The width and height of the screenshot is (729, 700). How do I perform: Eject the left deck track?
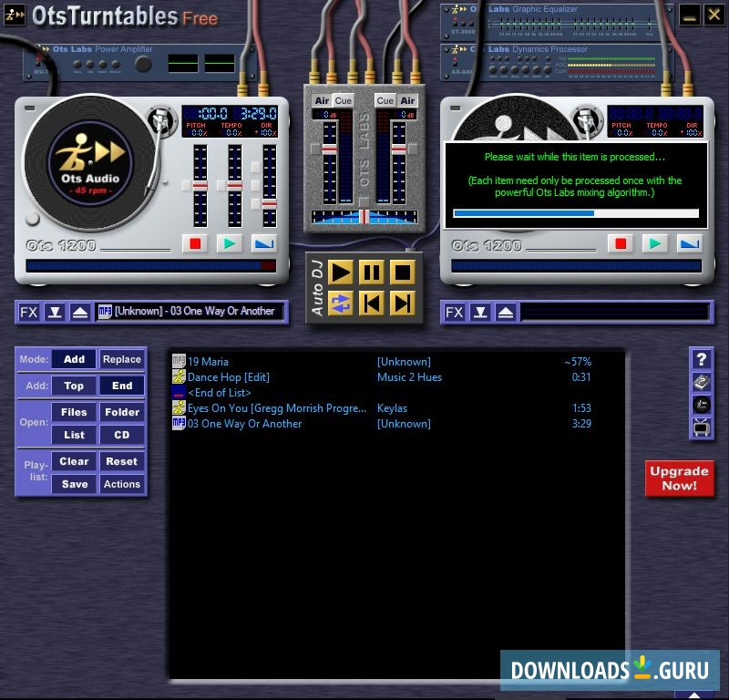(x=80, y=312)
